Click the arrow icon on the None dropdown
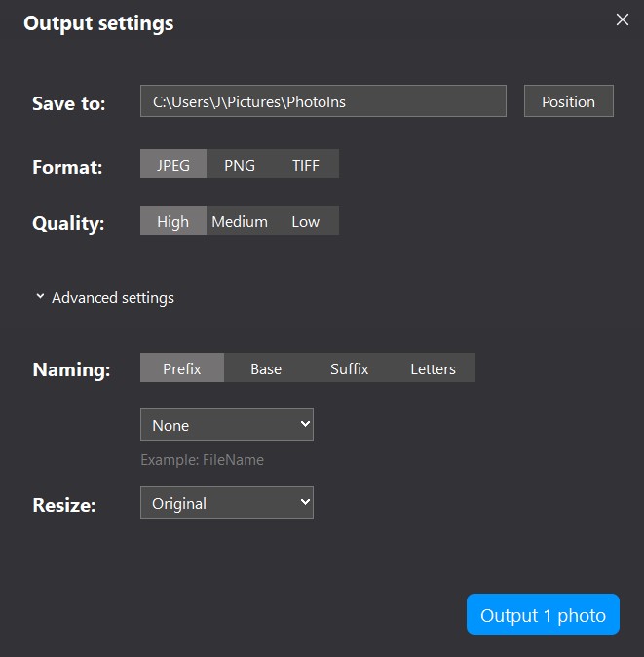Viewport: 644px width, 657px height. pyautogui.click(x=305, y=424)
